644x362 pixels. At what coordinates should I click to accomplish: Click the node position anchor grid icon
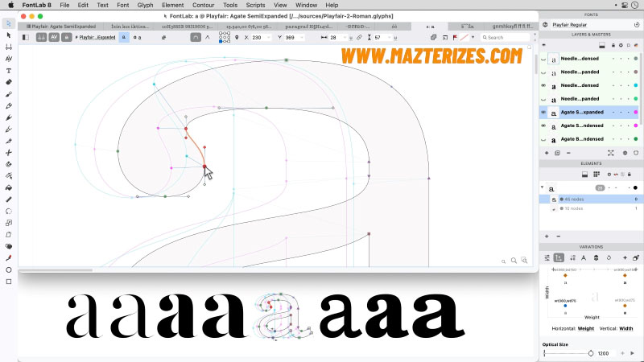(225, 37)
